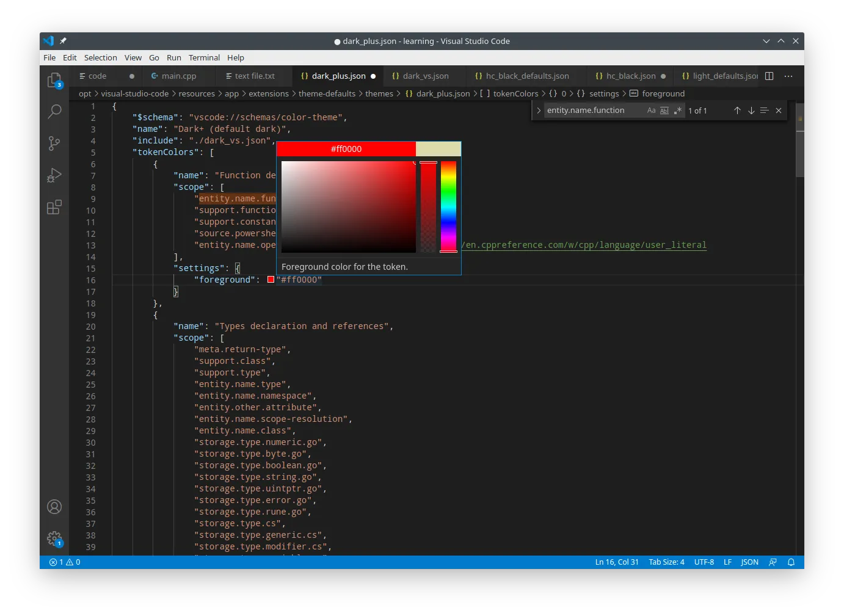Click the opacity slider strip in picker

click(428, 207)
